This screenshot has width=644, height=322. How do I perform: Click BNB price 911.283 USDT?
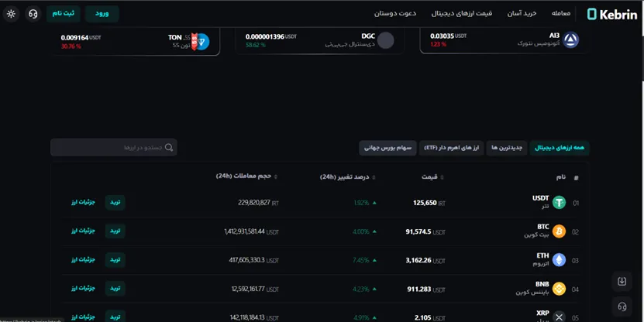(x=426, y=289)
